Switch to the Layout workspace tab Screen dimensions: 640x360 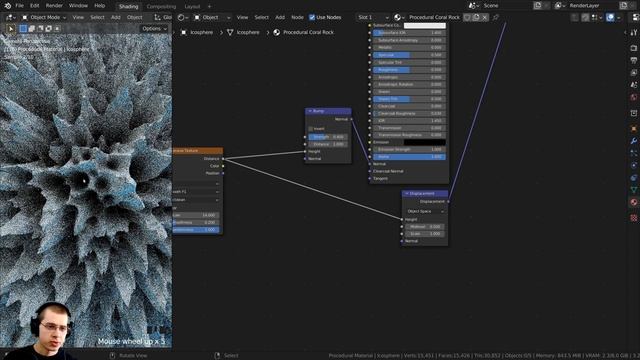click(192, 7)
